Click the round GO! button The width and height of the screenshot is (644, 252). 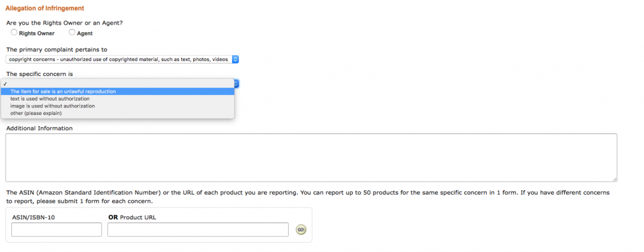tap(301, 230)
